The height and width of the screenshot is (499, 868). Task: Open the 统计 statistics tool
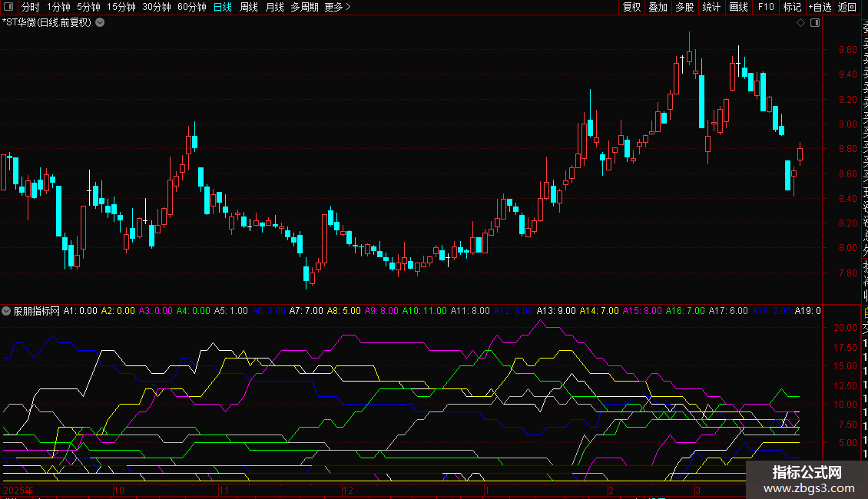tap(711, 8)
